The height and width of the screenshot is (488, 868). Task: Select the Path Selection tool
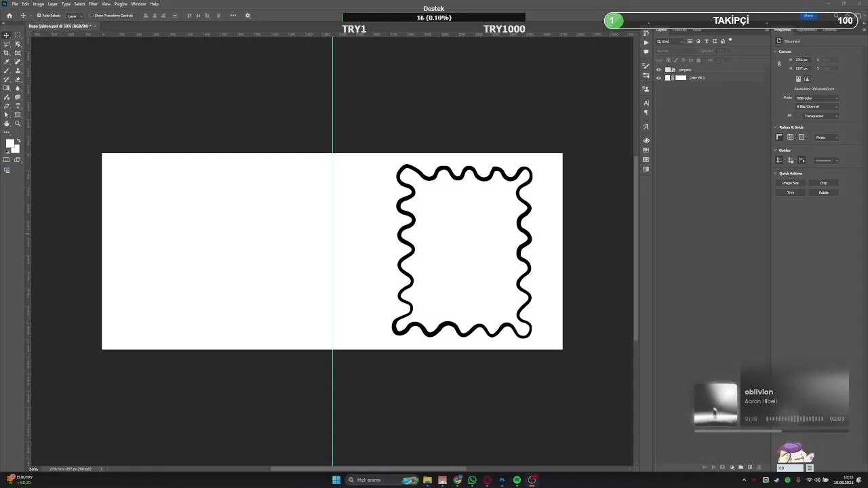pyautogui.click(x=7, y=115)
